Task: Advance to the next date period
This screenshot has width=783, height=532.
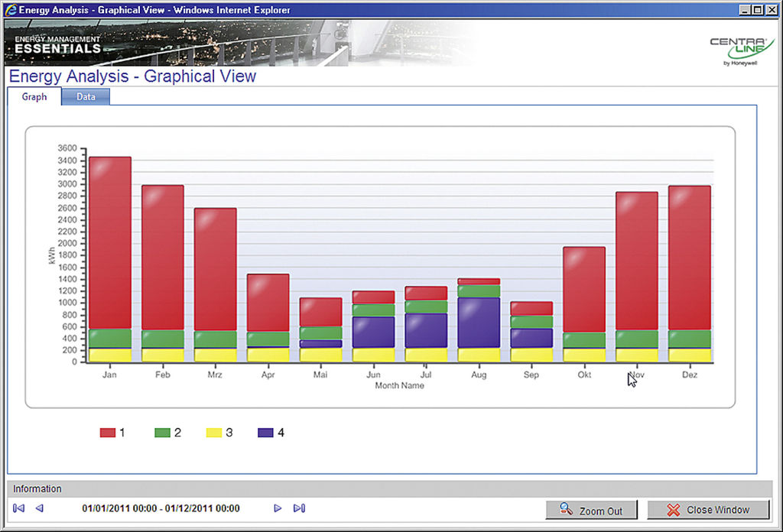Action: point(278,508)
